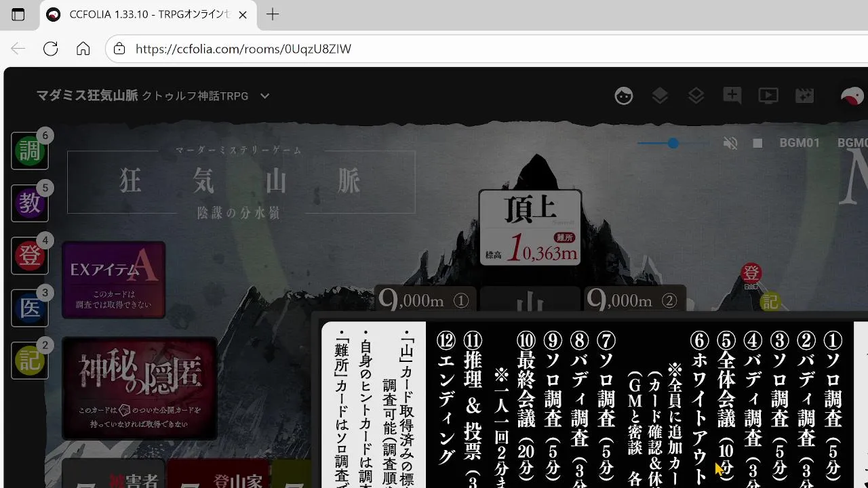Switch to the CCFOLIA 1.33.10 browser tab
The height and width of the screenshot is (488, 868).
[149, 15]
